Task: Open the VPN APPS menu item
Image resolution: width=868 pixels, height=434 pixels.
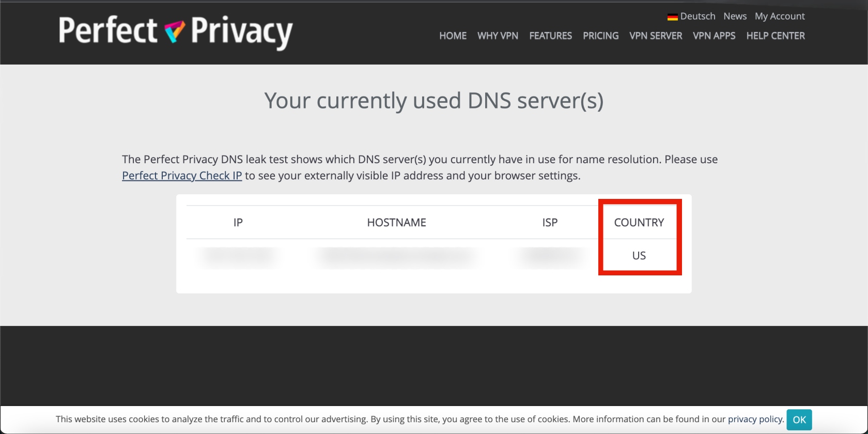Action: 714,36
